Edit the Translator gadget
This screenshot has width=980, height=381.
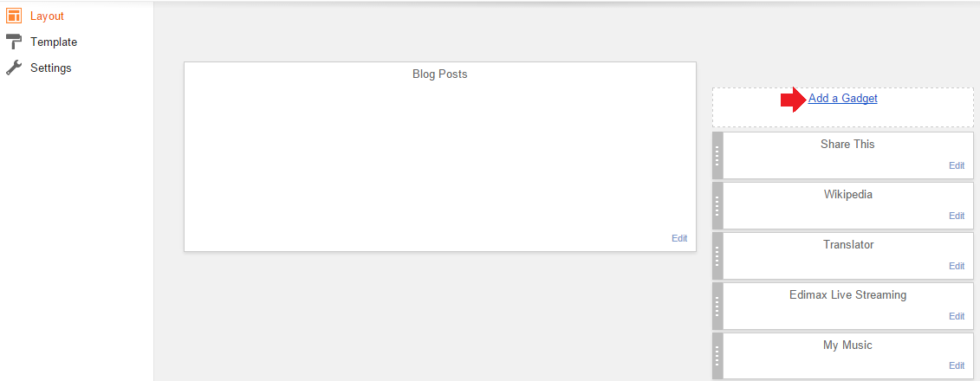pyautogui.click(x=956, y=266)
